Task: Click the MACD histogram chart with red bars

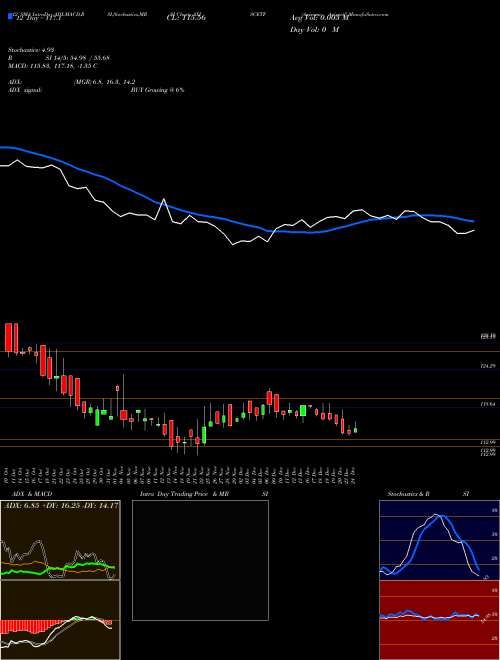Action: (x=60, y=620)
